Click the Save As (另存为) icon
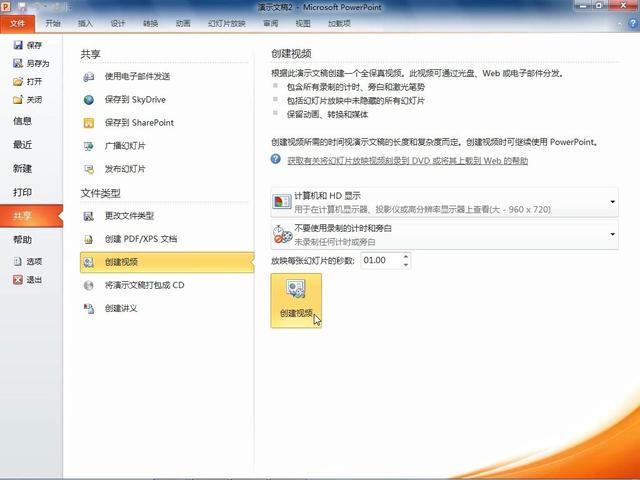This screenshot has width=640, height=480. tap(18, 63)
